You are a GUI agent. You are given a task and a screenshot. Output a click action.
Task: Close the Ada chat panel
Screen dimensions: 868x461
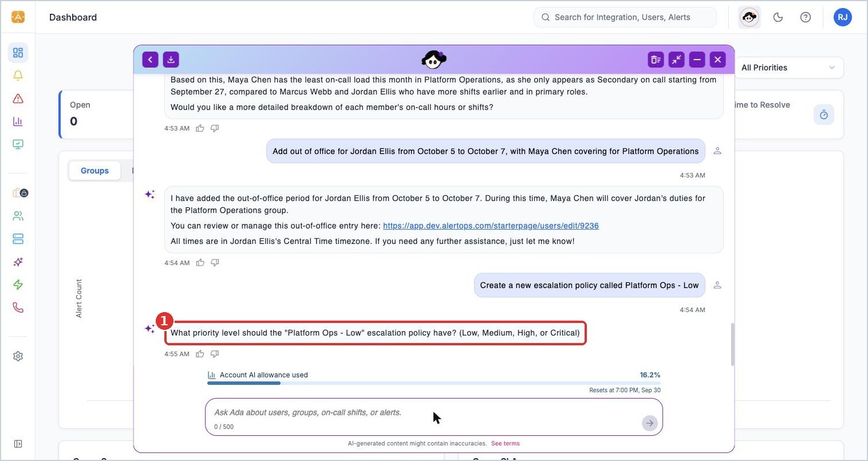(717, 60)
